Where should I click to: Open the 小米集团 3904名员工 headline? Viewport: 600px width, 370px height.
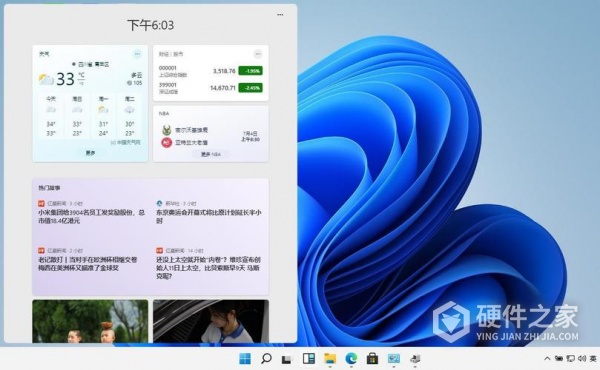[91, 216]
